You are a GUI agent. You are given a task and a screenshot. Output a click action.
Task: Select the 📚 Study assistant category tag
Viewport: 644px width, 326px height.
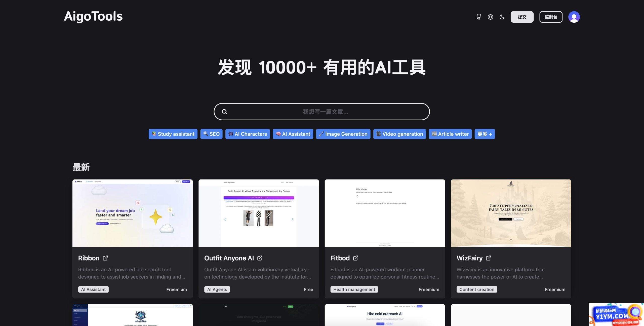tap(173, 133)
